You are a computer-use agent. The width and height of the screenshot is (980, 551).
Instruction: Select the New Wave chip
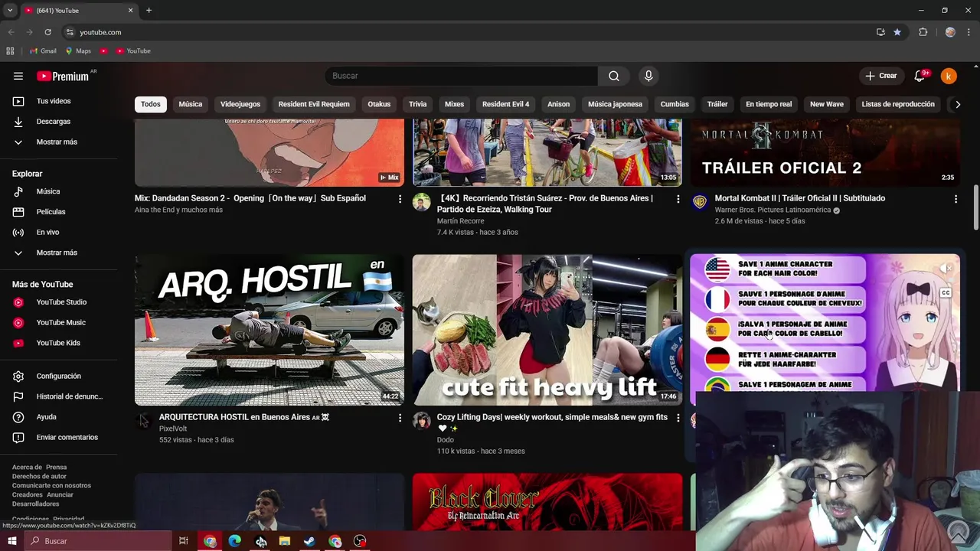(827, 104)
